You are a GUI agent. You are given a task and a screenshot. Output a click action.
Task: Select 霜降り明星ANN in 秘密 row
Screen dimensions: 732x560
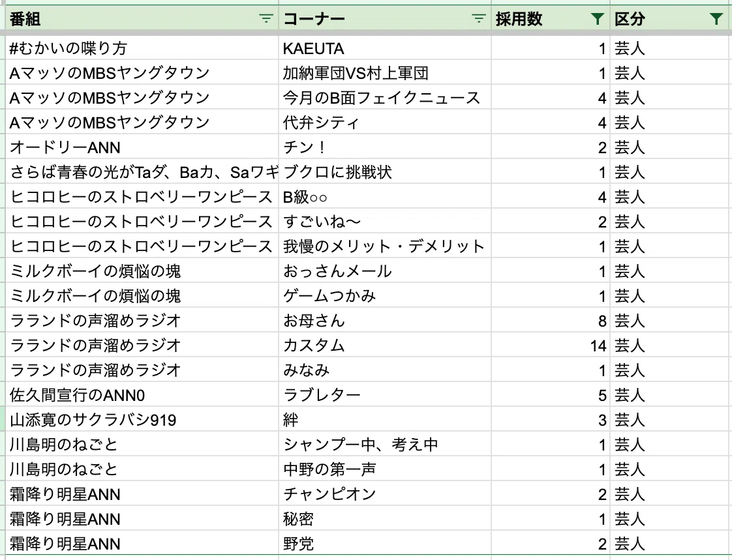142,518
